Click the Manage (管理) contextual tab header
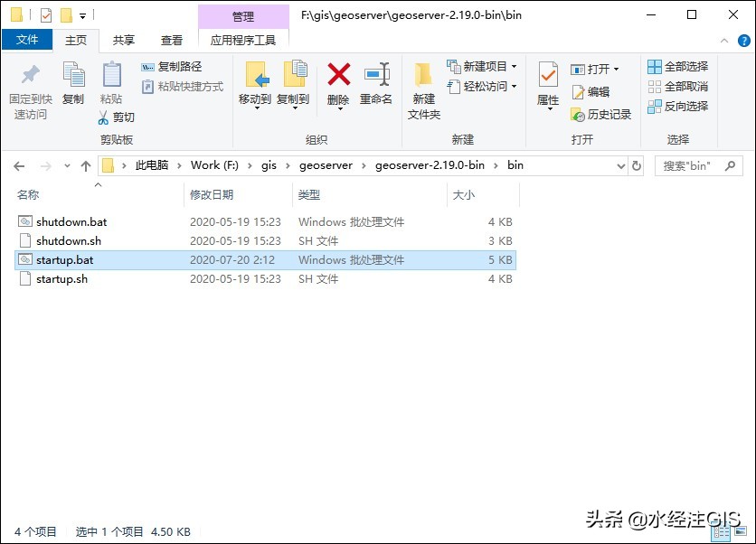The width and height of the screenshot is (756, 544). (x=243, y=17)
